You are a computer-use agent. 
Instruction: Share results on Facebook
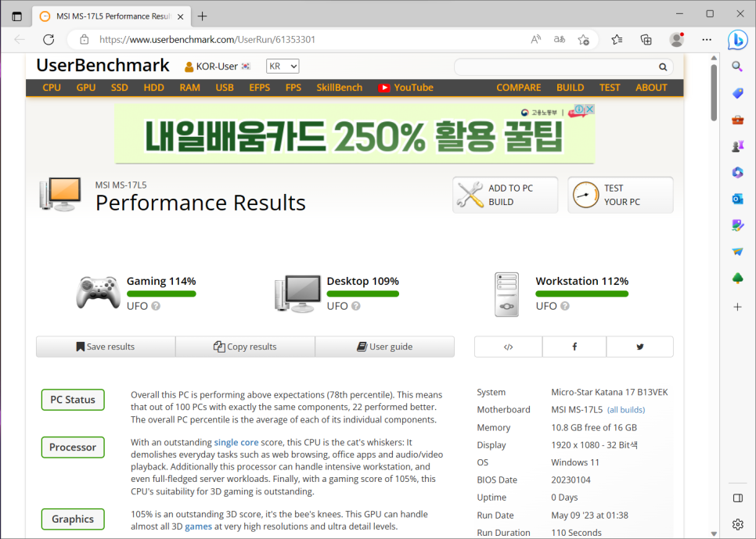click(574, 347)
